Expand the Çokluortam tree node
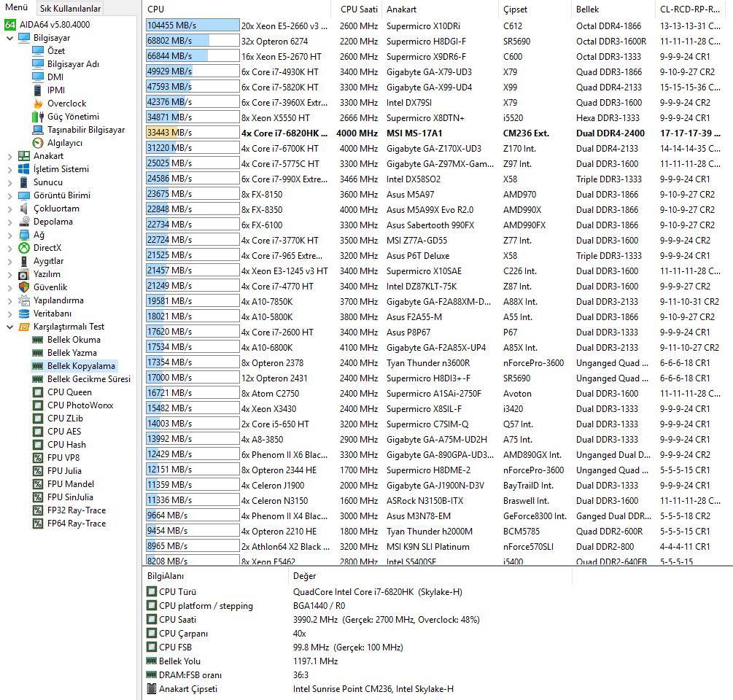The height and width of the screenshot is (700, 733). click(9, 209)
